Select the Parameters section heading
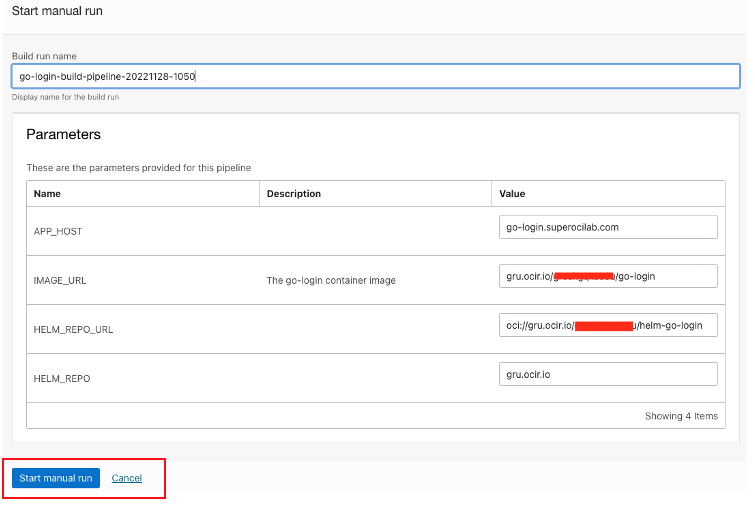Image resolution: width=755 pixels, height=508 pixels. tap(64, 134)
